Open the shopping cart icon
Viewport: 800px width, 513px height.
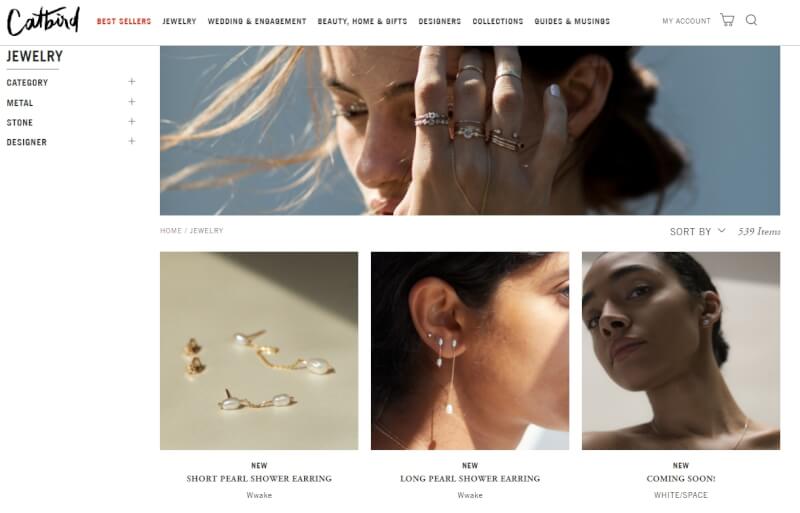coord(727,20)
